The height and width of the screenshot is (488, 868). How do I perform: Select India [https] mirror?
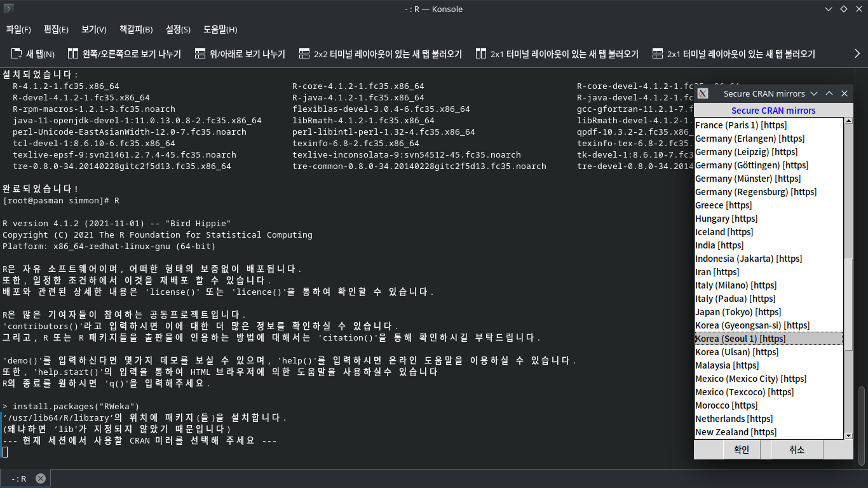click(x=769, y=245)
